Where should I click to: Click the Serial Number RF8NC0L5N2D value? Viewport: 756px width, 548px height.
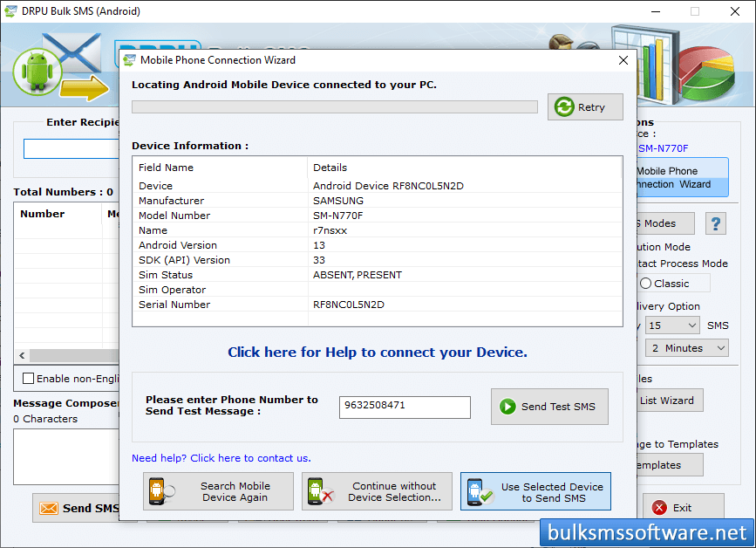tap(349, 305)
